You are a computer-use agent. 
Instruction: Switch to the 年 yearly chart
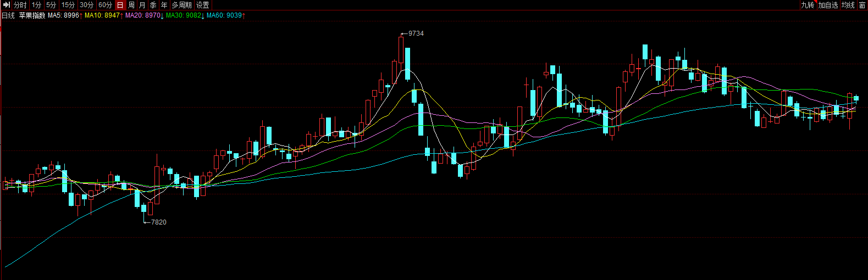(x=164, y=5)
